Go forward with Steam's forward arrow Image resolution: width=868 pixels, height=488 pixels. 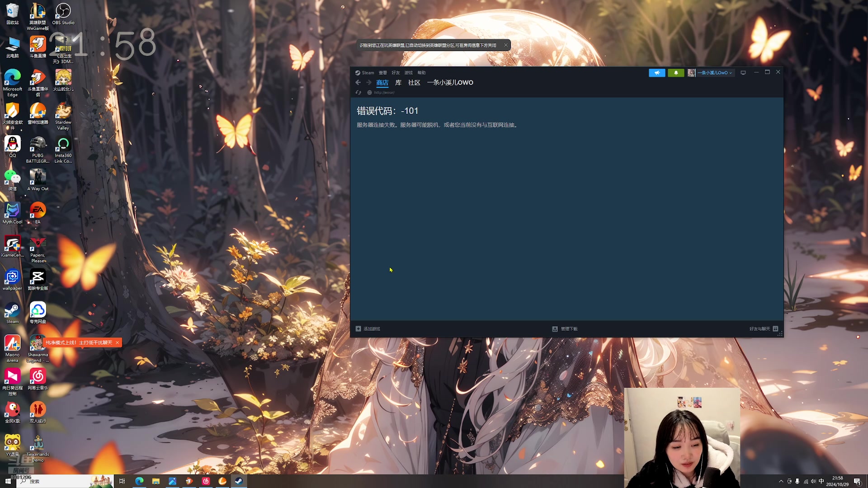(x=368, y=83)
